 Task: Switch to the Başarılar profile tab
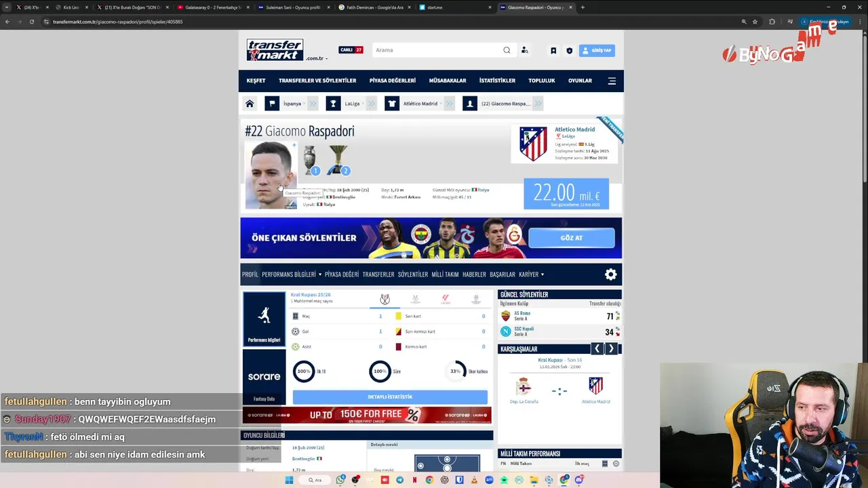(x=502, y=274)
